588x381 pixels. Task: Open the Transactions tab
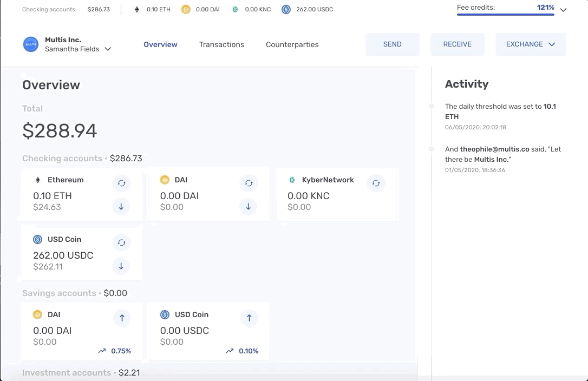(221, 44)
